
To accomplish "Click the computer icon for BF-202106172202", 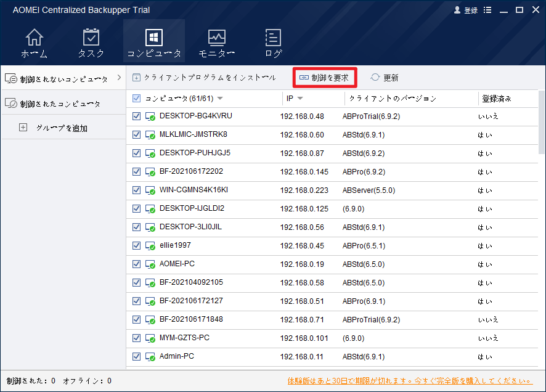I will coord(150,171).
